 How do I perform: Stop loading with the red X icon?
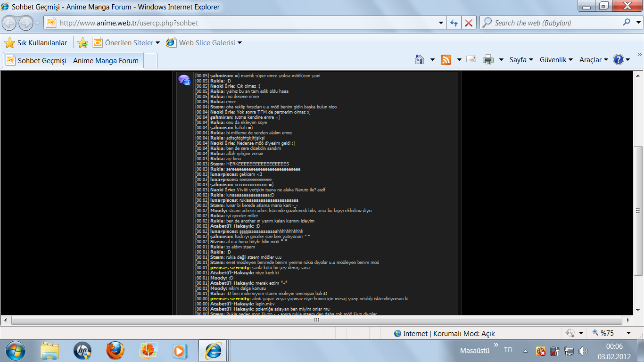(469, 23)
